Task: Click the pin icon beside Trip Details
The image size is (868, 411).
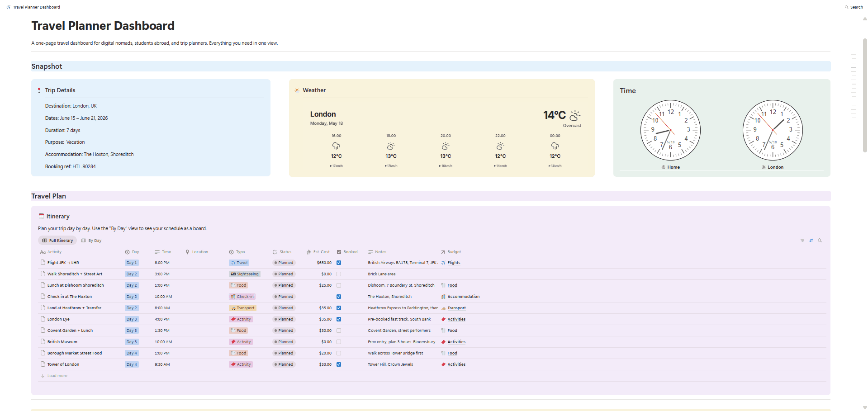Action: [39, 90]
